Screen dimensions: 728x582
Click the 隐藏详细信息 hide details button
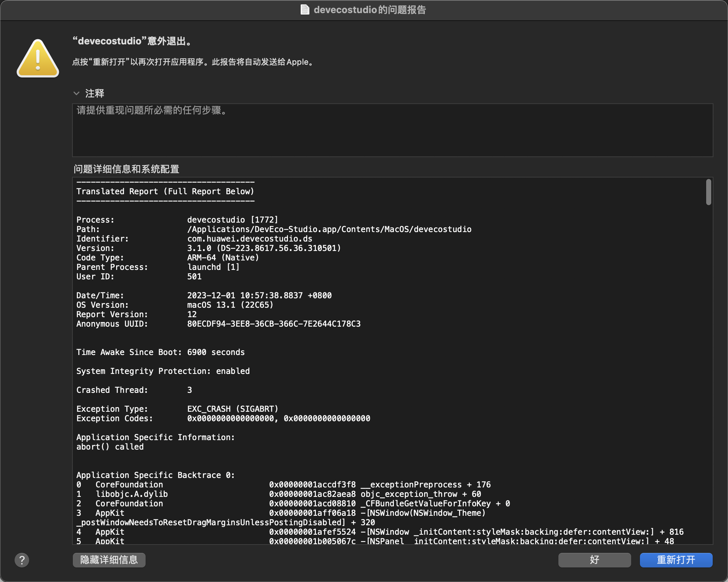[109, 560]
